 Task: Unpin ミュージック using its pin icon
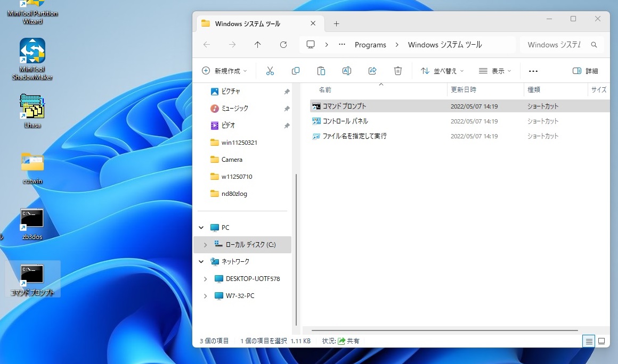tap(287, 109)
